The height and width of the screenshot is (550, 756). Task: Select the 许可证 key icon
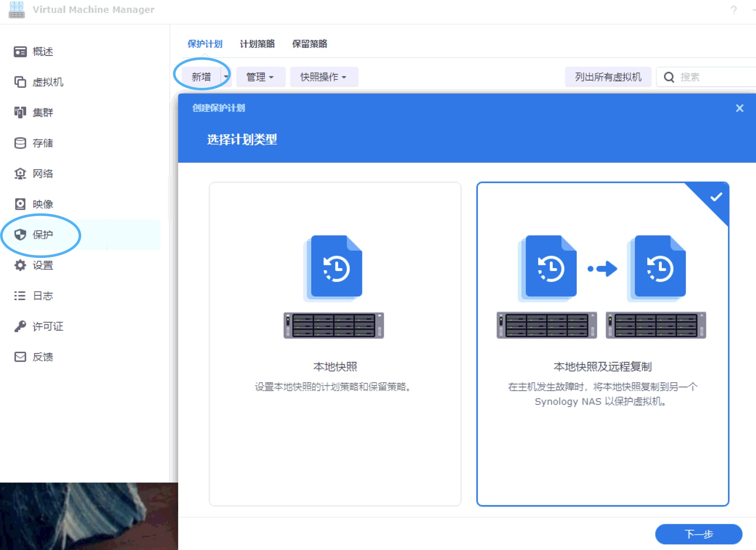tap(20, 326)
